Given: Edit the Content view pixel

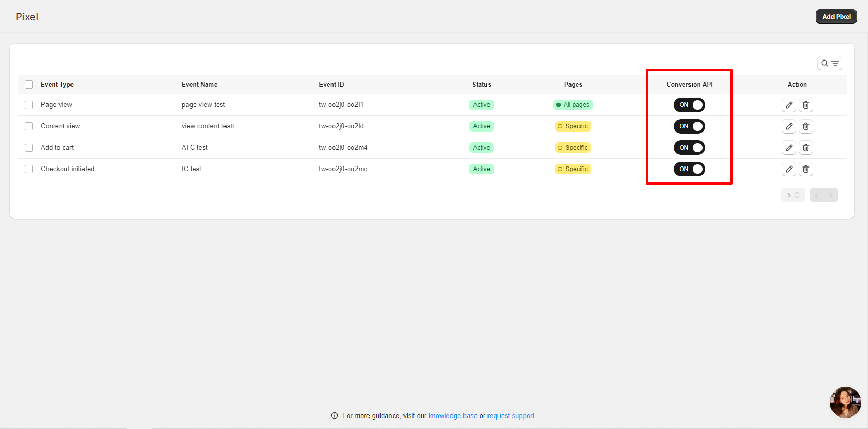Looking at the screenshot, I should (x=789, y=126).
